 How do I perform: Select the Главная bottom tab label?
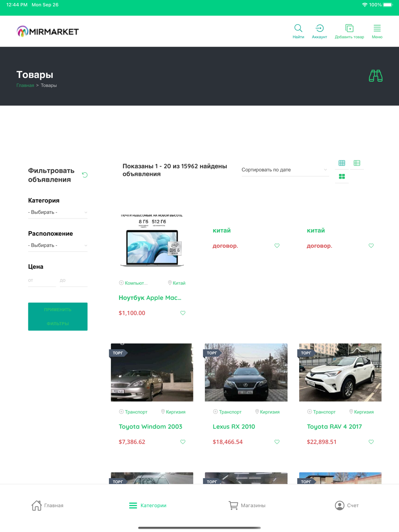click(x=54, y=506)
